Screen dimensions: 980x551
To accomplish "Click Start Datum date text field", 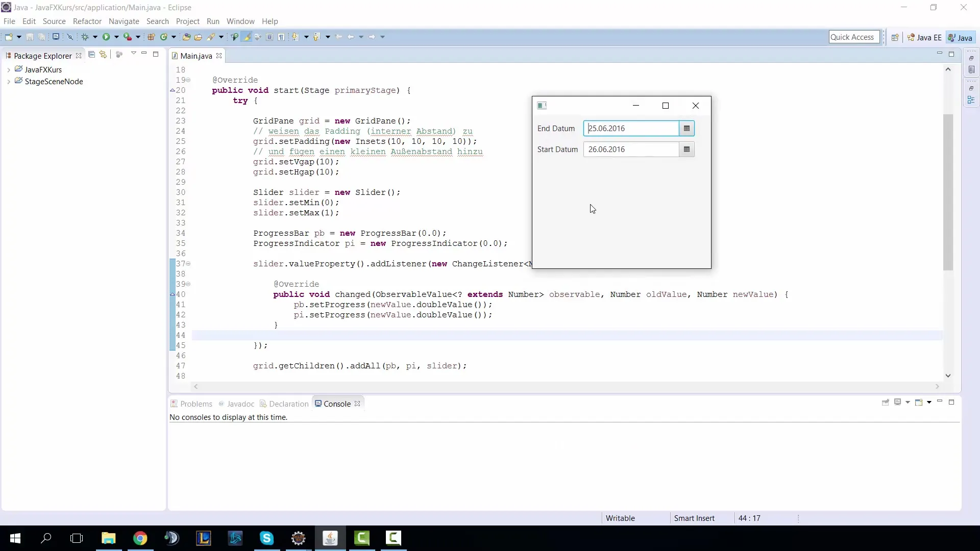I will (x=631, y=149).
